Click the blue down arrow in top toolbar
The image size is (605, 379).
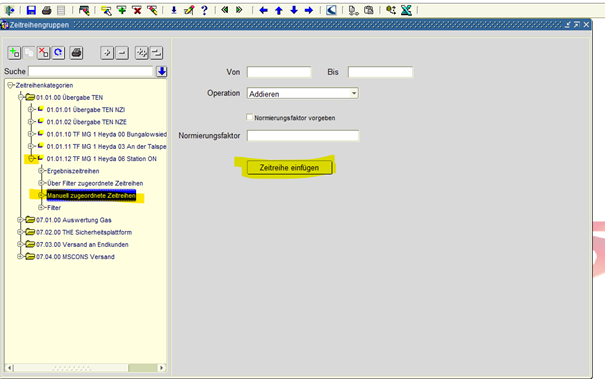294,10
